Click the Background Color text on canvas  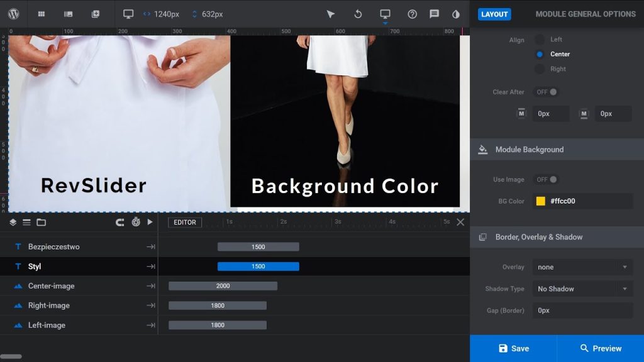pyautogui.click(x=345, y=186)
